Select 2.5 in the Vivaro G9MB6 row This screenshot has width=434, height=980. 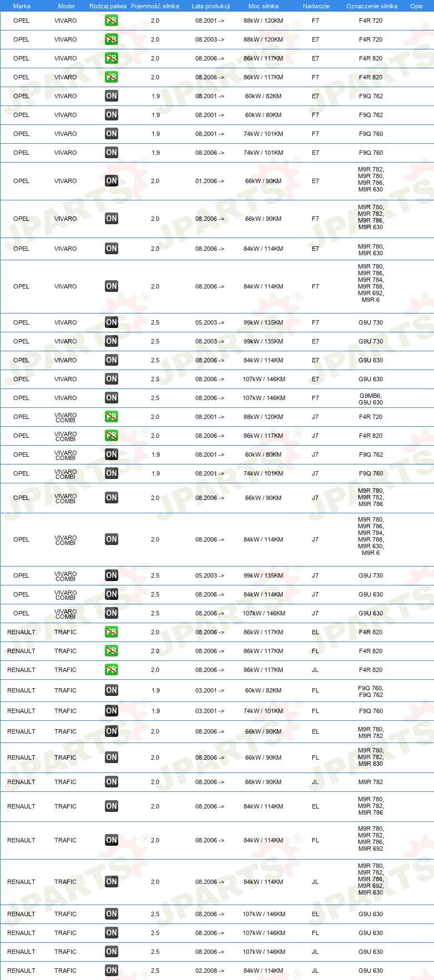click(155, 398)
